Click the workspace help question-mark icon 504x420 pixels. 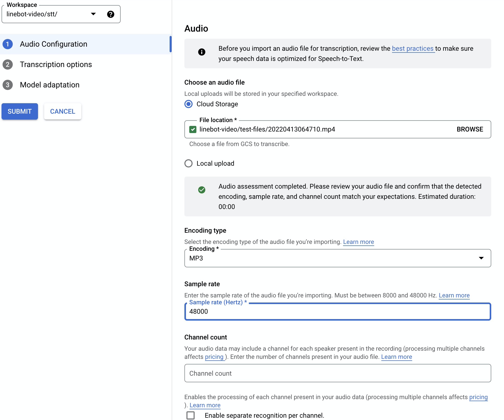(x=110, y=14)
